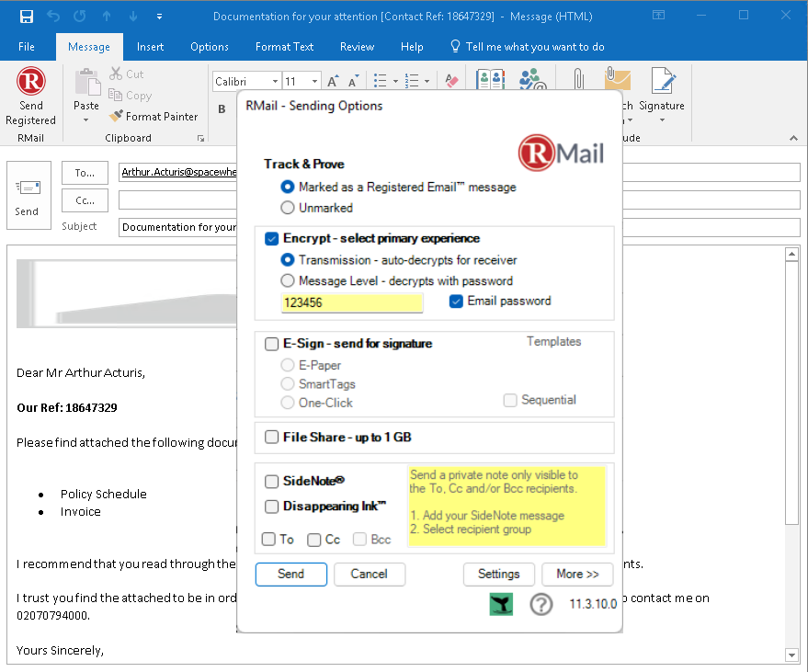The height and width of the screenshot is (672, 808).
Task: Cancel the RMail Sending Options dialog
Action: tap(370, 574)
